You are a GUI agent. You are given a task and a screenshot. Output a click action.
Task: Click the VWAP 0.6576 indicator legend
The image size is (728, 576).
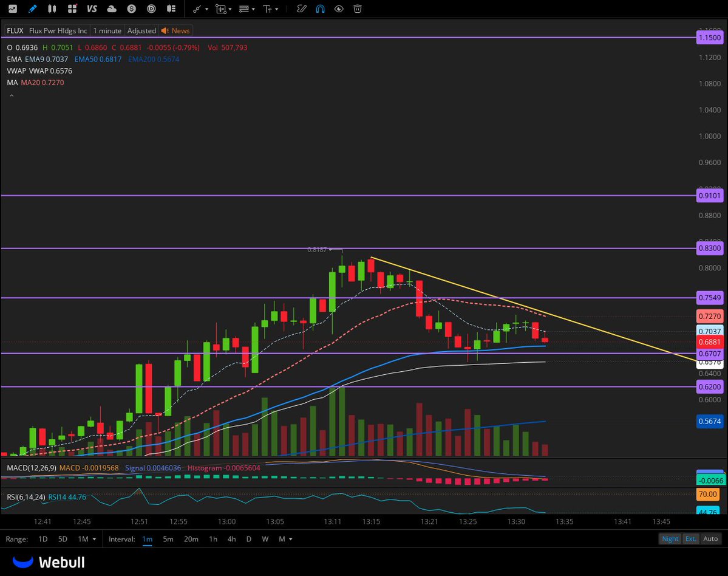coord(50,70)
